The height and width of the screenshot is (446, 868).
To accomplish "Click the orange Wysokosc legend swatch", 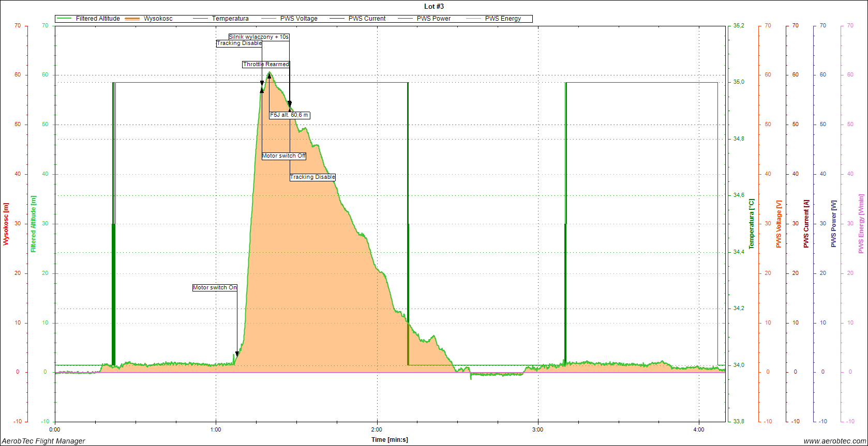I will tap(132, 19).
